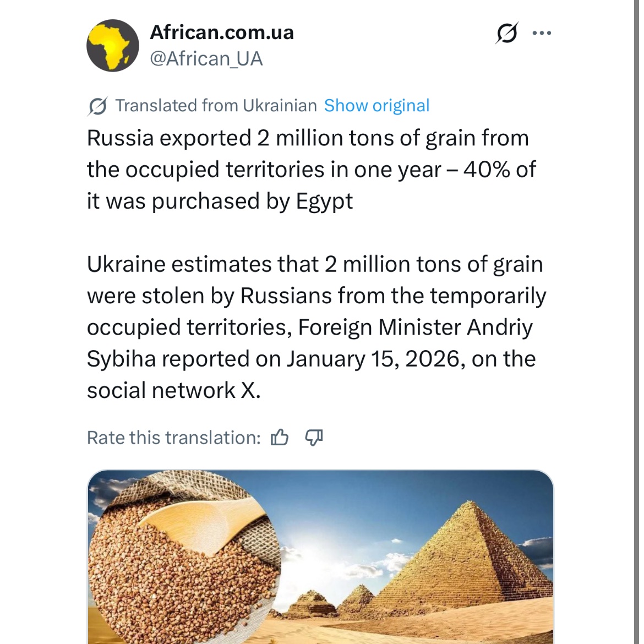
Task: Click the Grok icon beside the ellipsis
Action: pyautogui.click(x=506, y=33)
